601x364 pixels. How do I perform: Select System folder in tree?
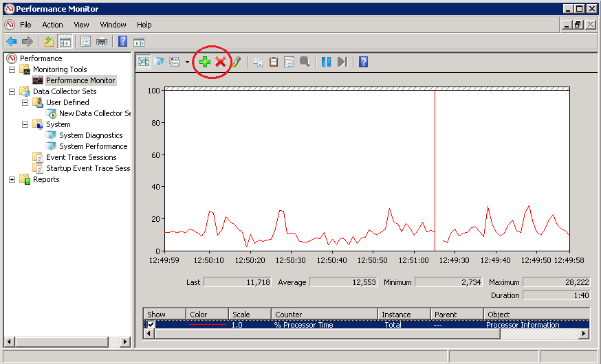click(x=58, y=124)
